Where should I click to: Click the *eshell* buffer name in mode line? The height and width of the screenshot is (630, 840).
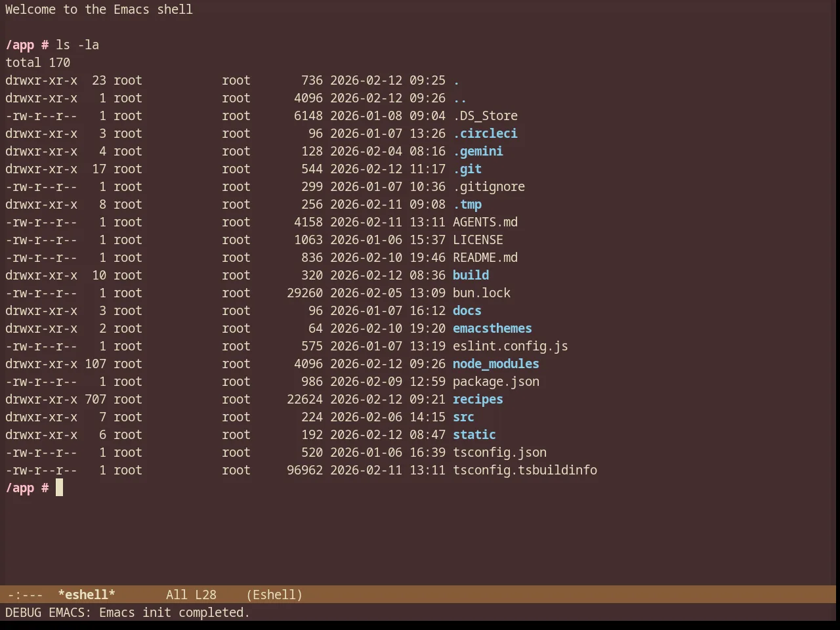[x=86, y=595]
